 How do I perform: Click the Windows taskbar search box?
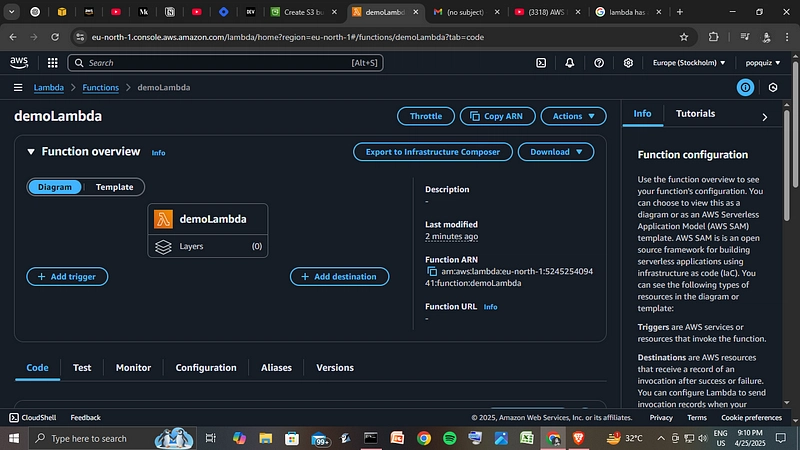coord(111,438)
